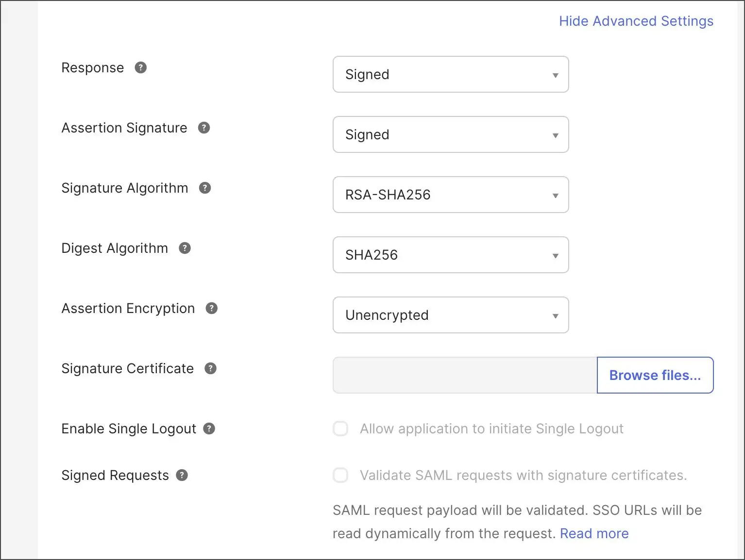This screenshot has width=745, height=560.
Task: Follow the Read more link
Action: [x=594, y=533]
